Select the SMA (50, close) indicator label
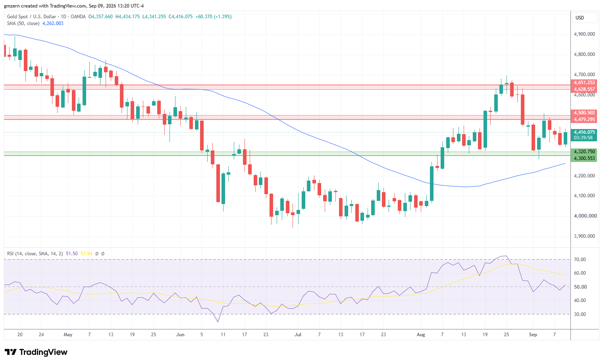Image resolution: width=603 pixels, height=364 pixels. coord(23,23)
